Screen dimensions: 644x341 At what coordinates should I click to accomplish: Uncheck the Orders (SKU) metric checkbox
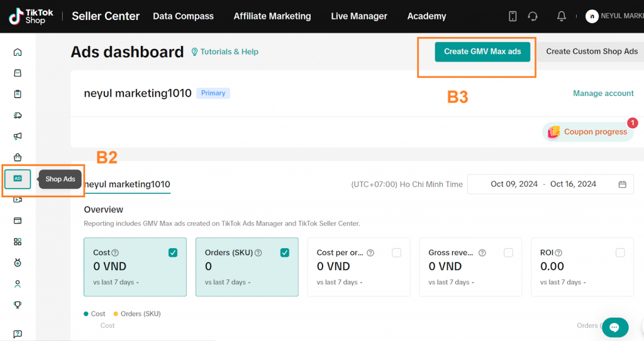click(285, 252)
